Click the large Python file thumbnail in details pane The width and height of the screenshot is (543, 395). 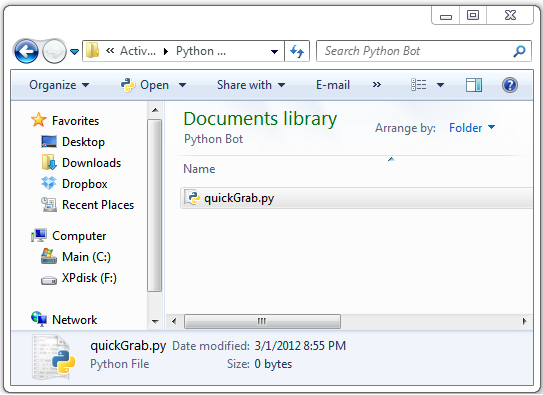pyautogui.click(x=54, y=357)
